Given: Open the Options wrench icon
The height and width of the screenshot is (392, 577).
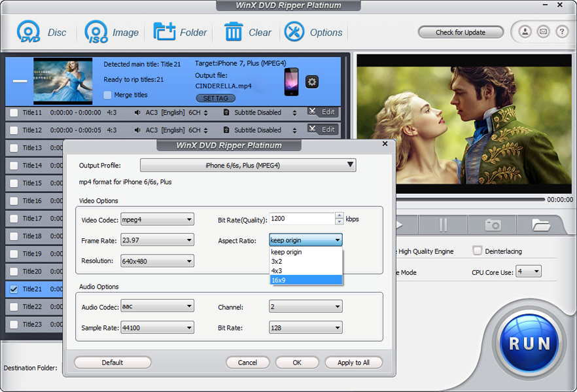Looking at the screenshot, I should [x=294, y=31].
